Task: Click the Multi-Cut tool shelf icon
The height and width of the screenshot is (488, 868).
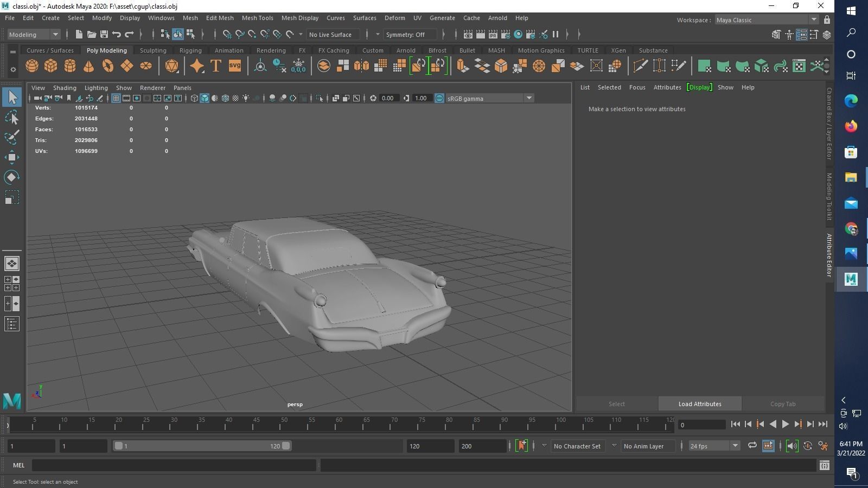Action: tap(640, 66)
